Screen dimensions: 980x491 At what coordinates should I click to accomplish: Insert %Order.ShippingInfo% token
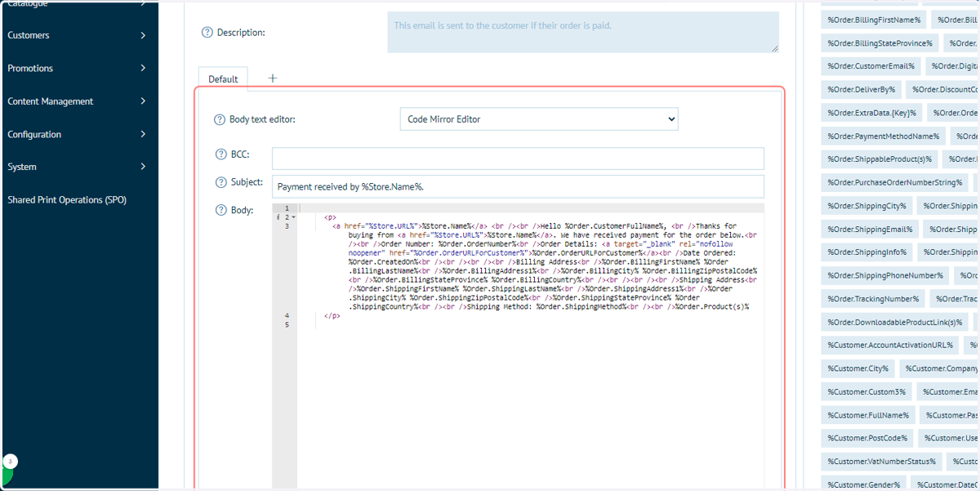pyautogui.click(x=866, y=252)
